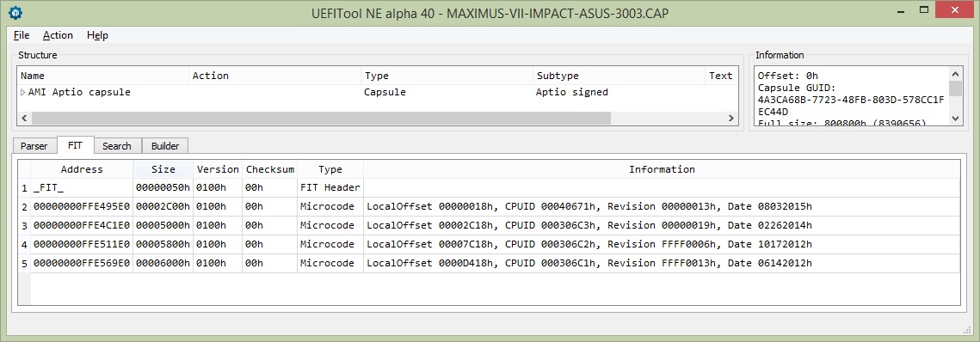Select row header number 3 in FIT table
This screenshot has width=980, height=342.
tap(24, 225)
